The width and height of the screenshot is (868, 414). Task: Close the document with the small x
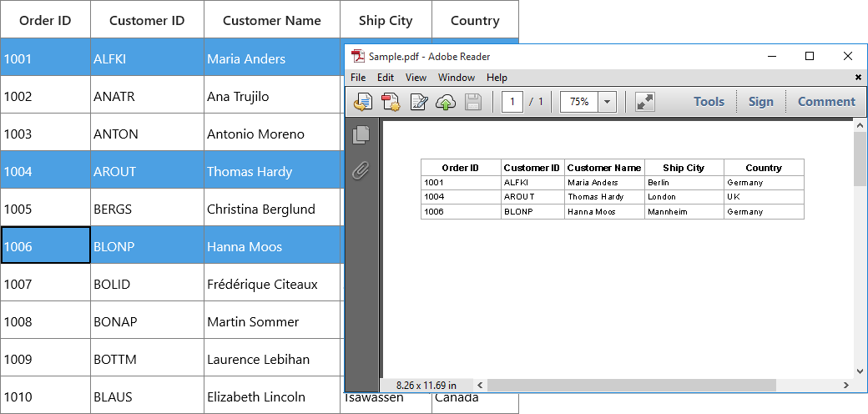click(x=858, y=78)
